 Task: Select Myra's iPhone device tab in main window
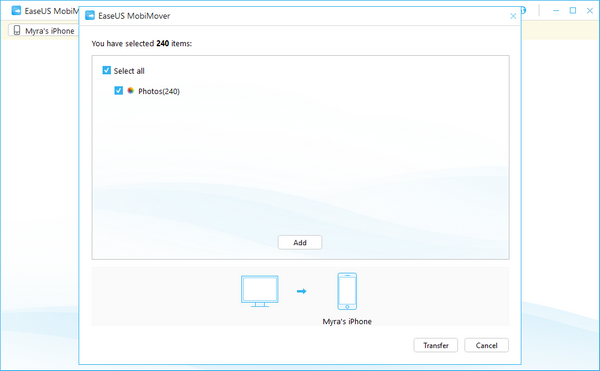43,31
